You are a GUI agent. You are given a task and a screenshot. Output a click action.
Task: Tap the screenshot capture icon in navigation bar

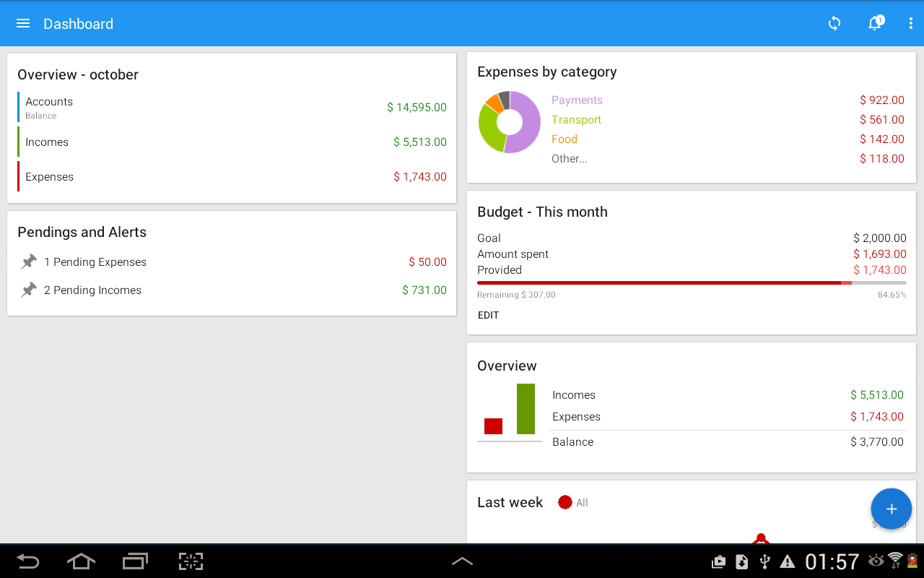(x=191, y=561)
